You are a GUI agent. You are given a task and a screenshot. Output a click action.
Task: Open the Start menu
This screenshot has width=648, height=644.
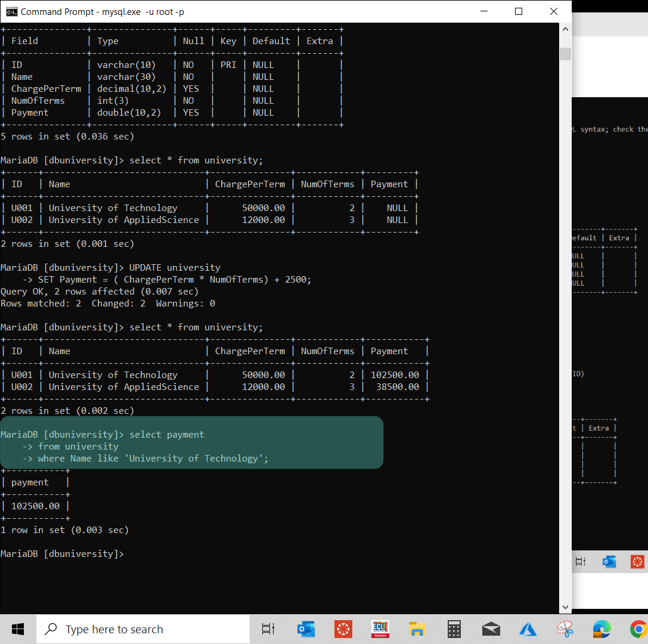click(17, 628)
